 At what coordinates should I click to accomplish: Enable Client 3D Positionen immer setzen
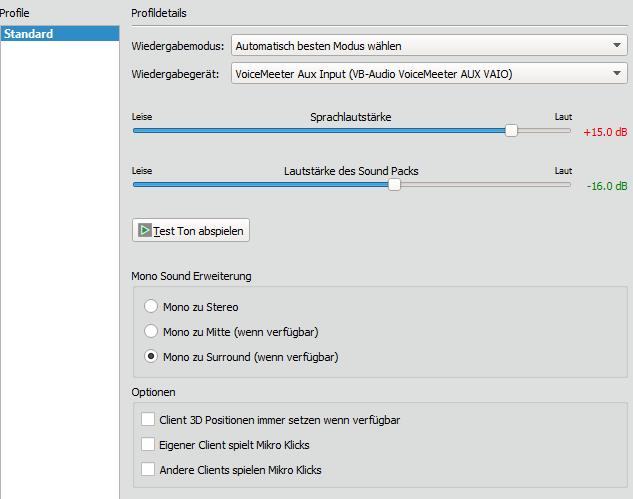pyautogui.click(x=148, y=420)
